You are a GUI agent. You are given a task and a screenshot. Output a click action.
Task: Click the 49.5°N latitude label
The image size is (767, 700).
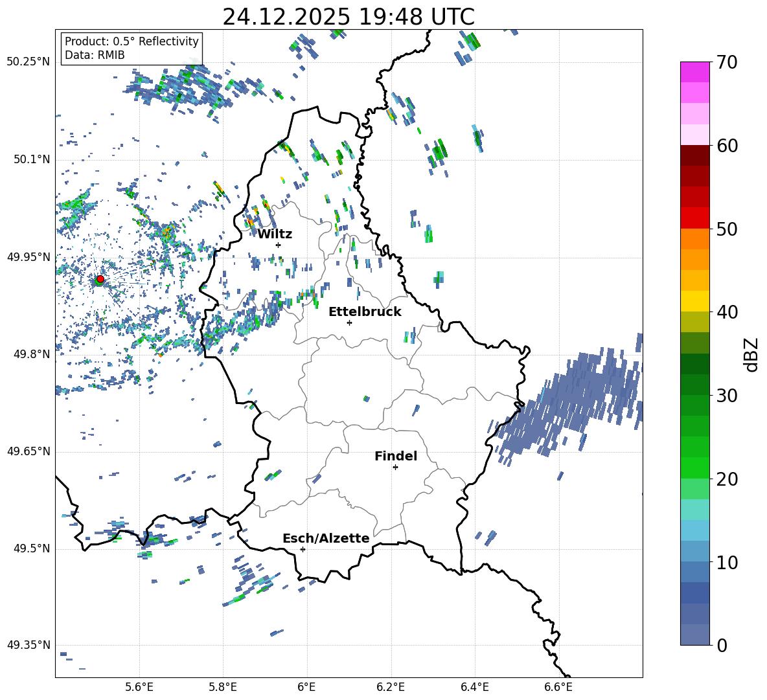(x=32, y=548)
